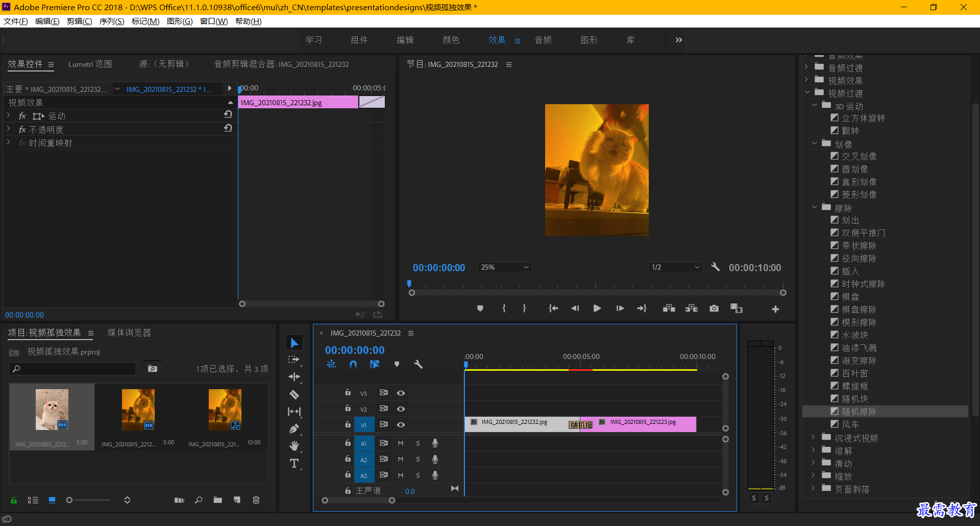
Task: Create new bin in project panel
Action: (x=218, y=500)
